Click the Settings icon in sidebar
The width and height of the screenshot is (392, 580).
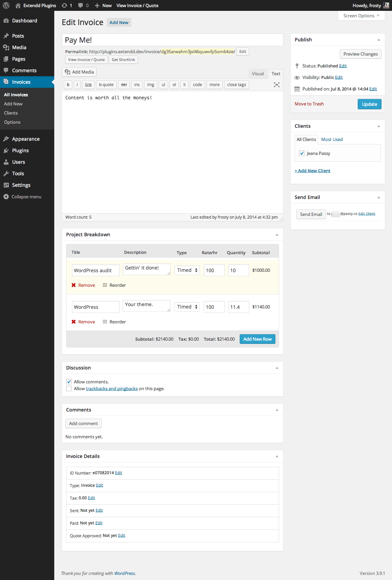pos(6,185)
